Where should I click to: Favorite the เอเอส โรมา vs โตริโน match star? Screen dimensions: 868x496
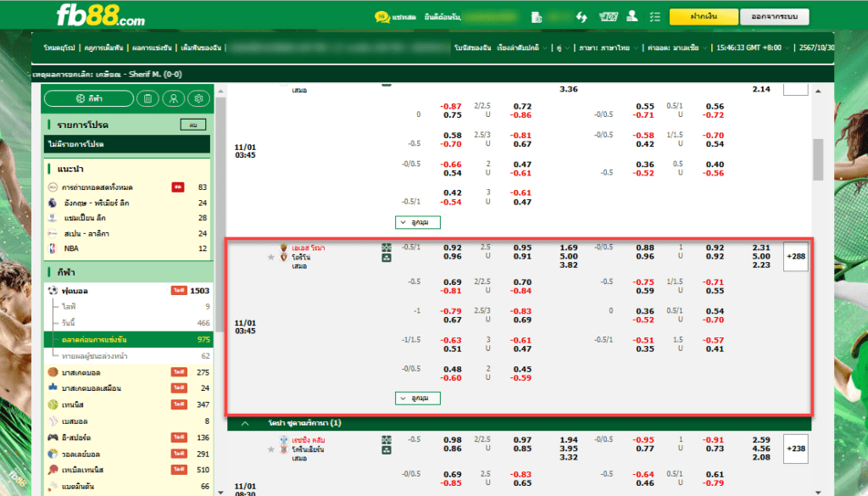tap(270, 258)
